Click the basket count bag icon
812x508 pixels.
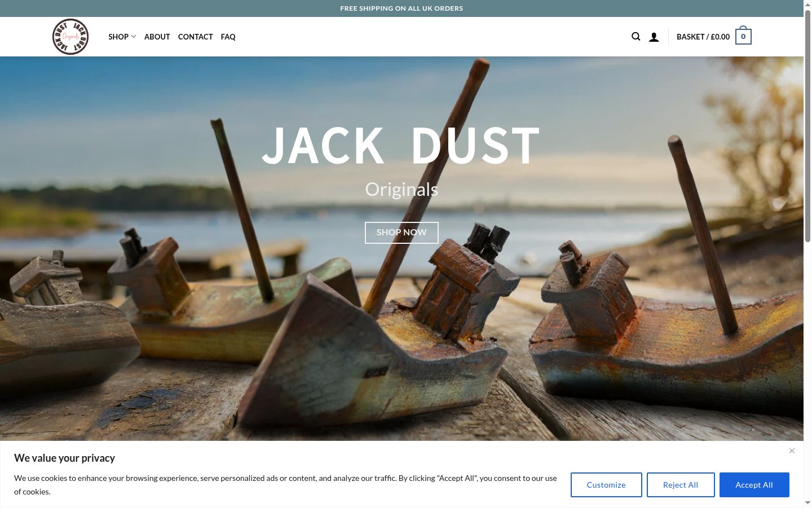pyautogui.click(x=743, y=35)
